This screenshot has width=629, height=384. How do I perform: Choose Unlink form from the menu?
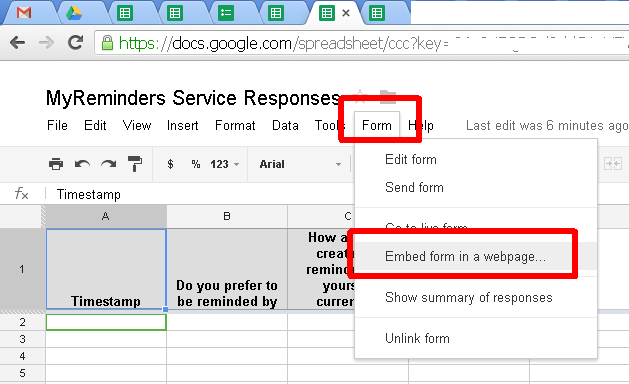tap(476, 338)
